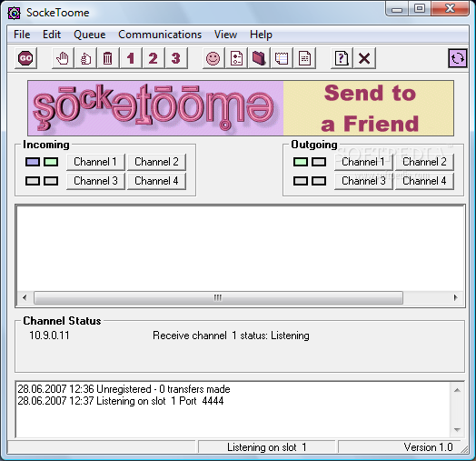Click the trash can delete icon

pos(108,58)
